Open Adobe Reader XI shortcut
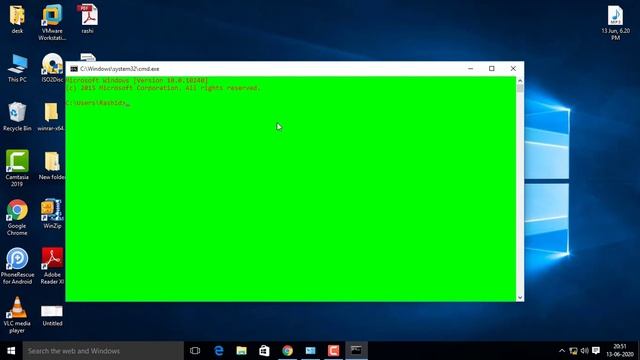This screenshot has width=640, height=360. 52,266
